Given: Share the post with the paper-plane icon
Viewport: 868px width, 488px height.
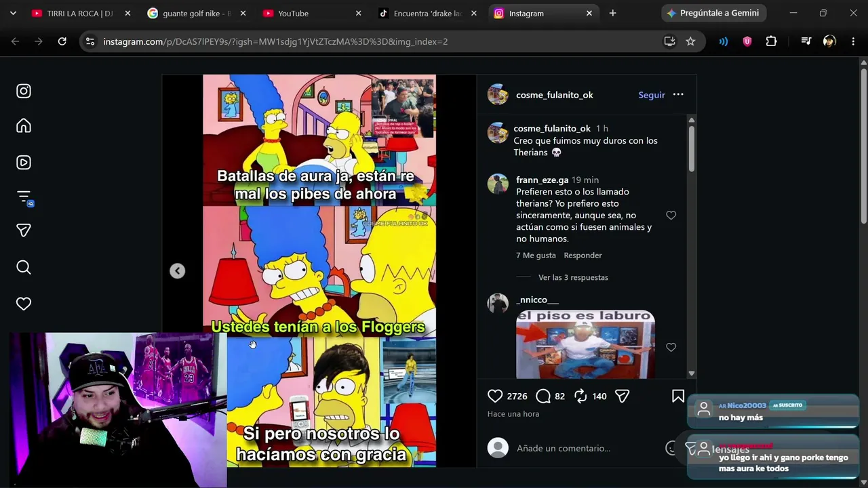Looking at the screenshot, I should tap(622, 396).
